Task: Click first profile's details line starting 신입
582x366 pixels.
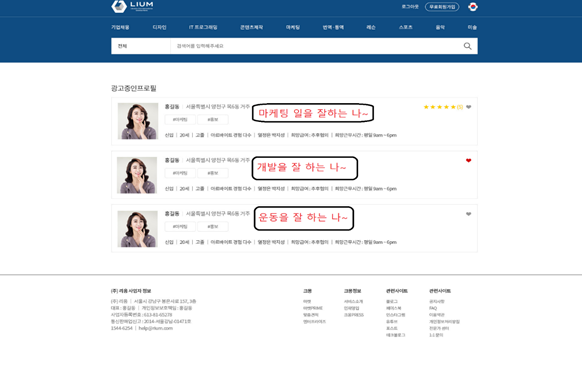Action: coord(281,135)
